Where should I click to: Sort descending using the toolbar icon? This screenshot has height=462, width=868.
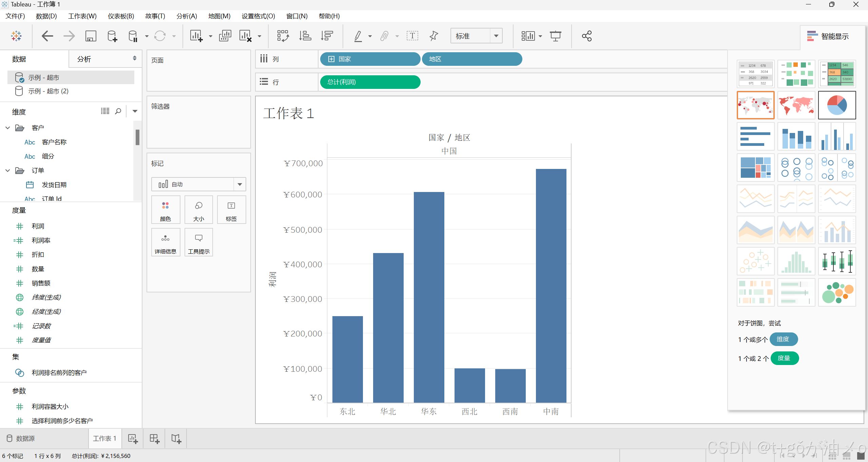click(x=327, y=36)
